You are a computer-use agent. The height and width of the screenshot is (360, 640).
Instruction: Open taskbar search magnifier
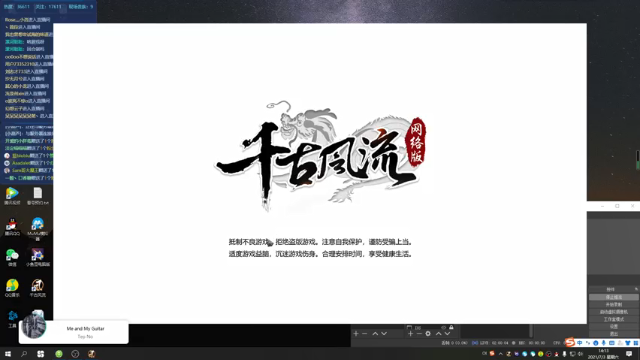pyautogui.click(x=24, y=354)
